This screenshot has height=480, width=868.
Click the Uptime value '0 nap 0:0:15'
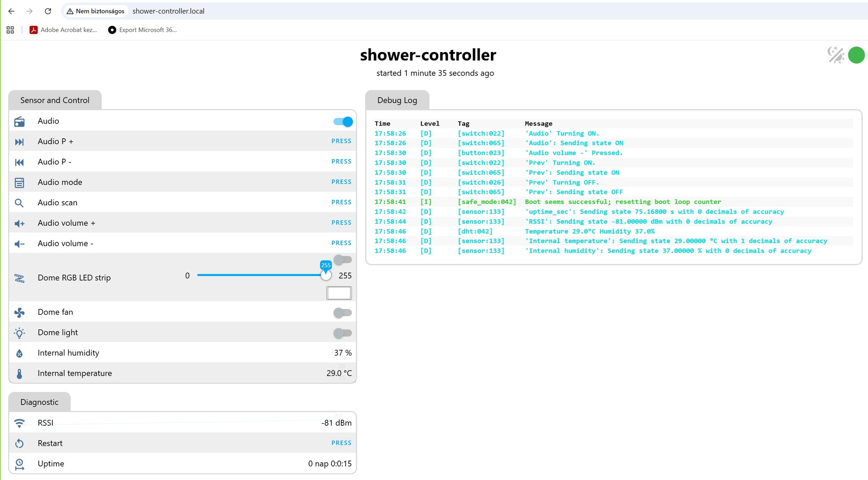point(330,464)
